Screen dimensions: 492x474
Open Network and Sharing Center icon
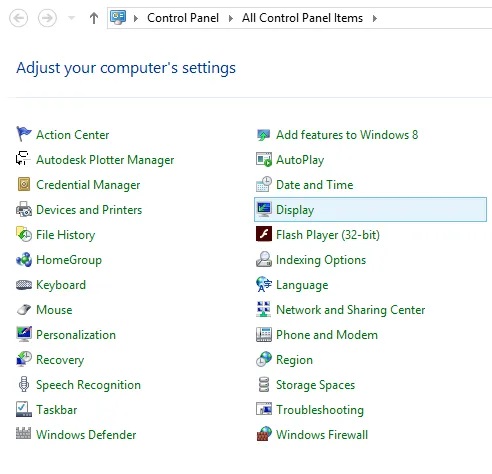point(264,309)
